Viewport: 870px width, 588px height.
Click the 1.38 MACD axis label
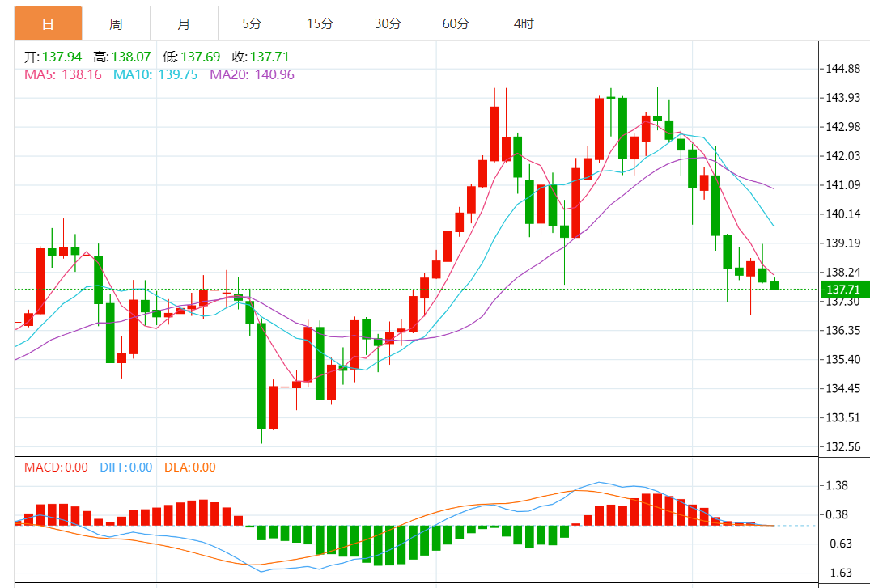click(837, 485)
